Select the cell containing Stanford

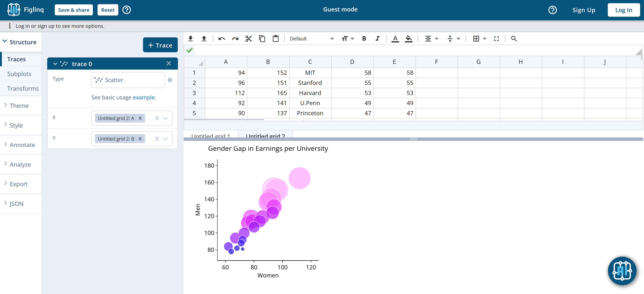[x=310, y=83]
